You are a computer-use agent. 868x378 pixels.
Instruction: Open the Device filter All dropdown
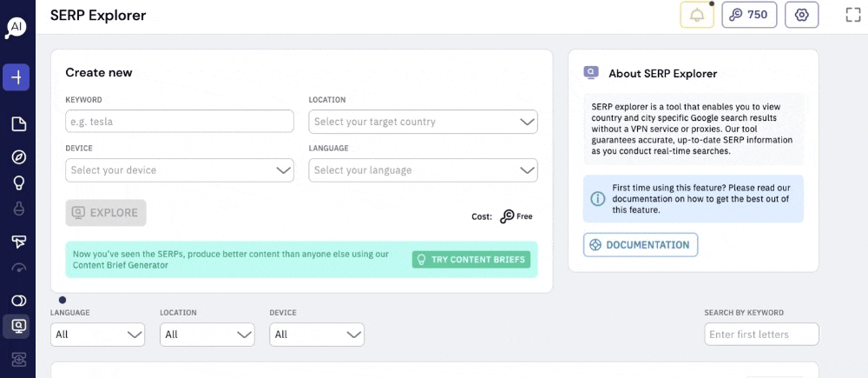tap(317, 335)
